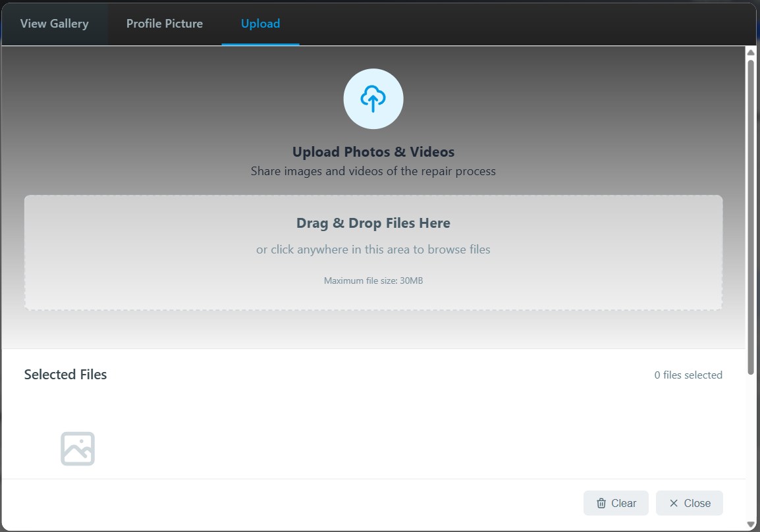This screenshot has width=760, height=532.
Task: Click the Clear button
Action: coord(616,502)
